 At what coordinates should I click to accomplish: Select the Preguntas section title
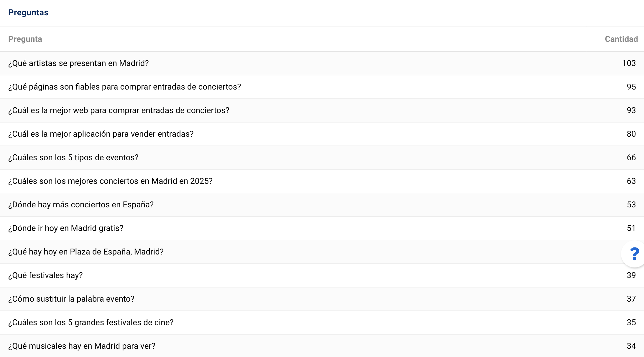[x=28, y=13]
